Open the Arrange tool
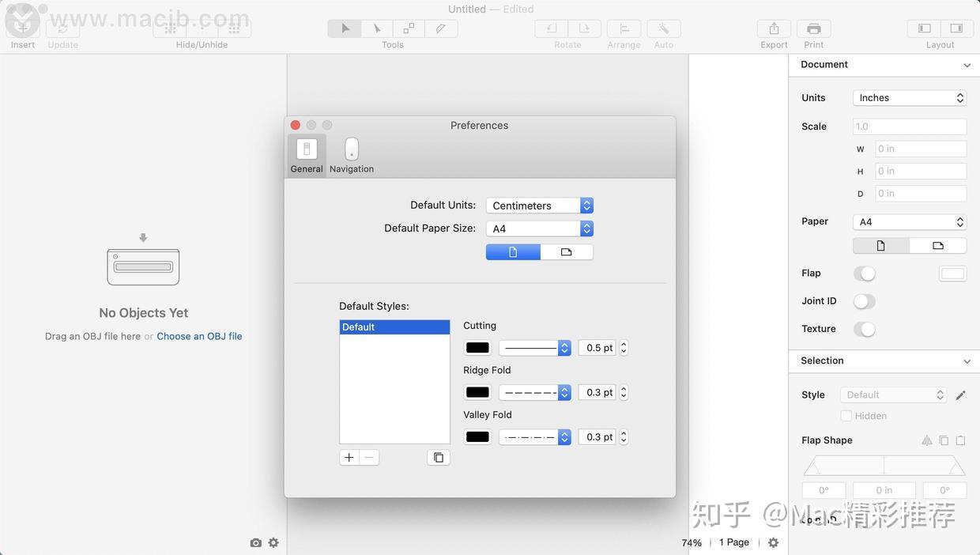Image resolution: width=980 pixels, height=555 pixels. tap(624, 28)
